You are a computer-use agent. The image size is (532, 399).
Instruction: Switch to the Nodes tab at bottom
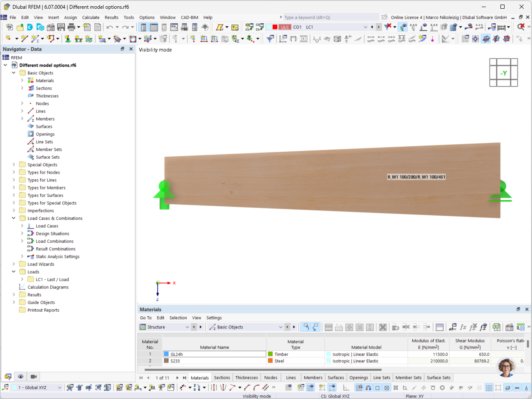click(x=271, y=377)
